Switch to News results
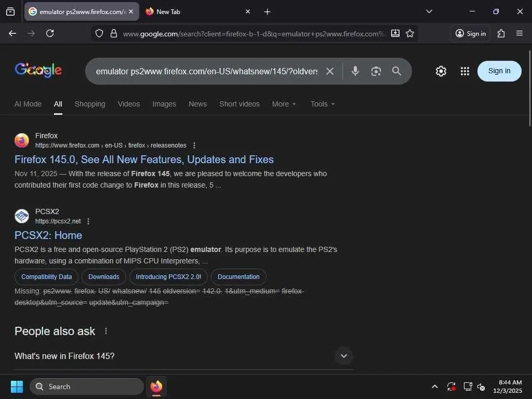 [198, 104]
